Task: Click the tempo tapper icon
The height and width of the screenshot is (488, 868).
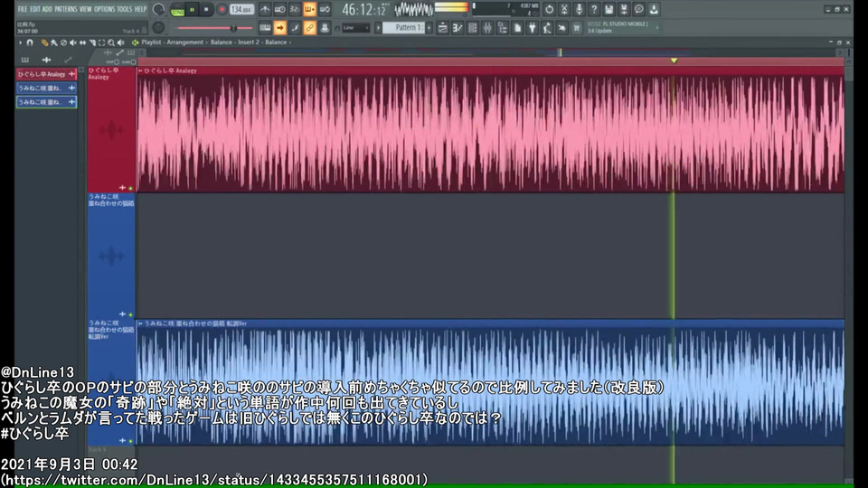Action: (x=548, y=28)
